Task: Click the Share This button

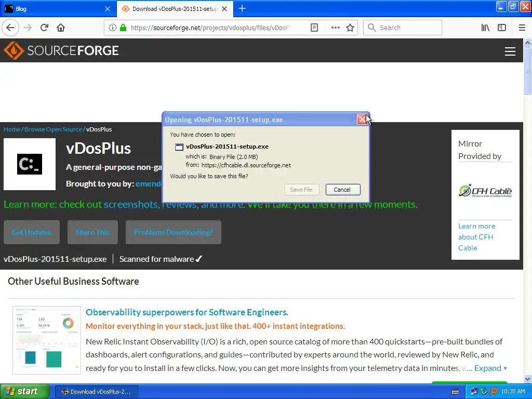Action: (x=92, y=232)
